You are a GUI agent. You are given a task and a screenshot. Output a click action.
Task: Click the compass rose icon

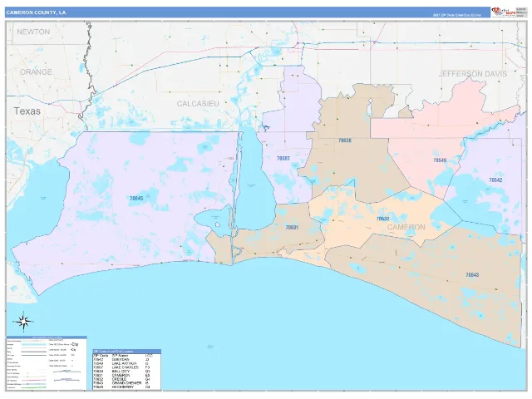23,322
